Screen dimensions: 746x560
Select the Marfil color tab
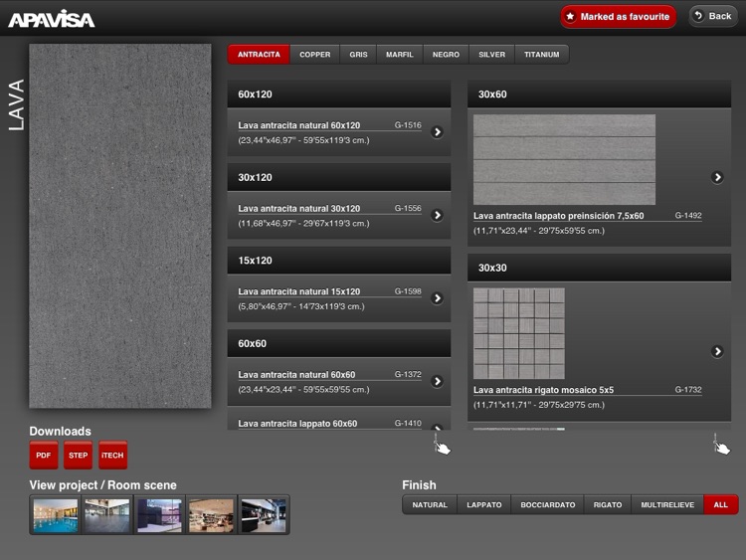(x=400, y=55)
